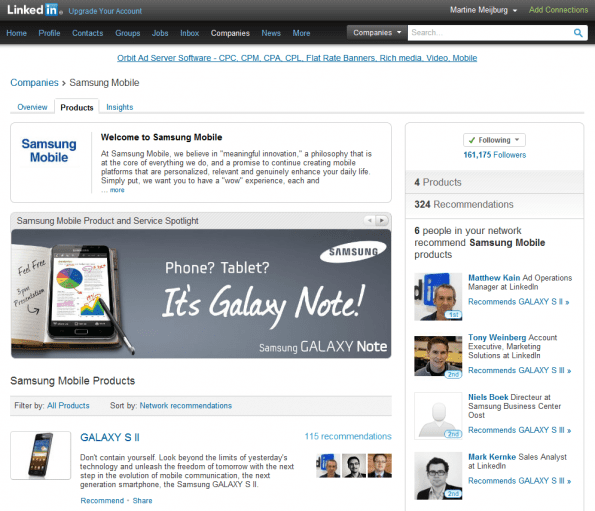
Task: Open Jobs in navigation bar
Action: (160, 33)
